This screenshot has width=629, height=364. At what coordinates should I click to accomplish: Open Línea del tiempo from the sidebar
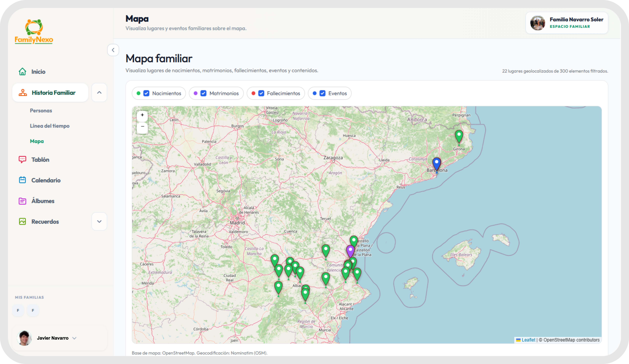50,126
